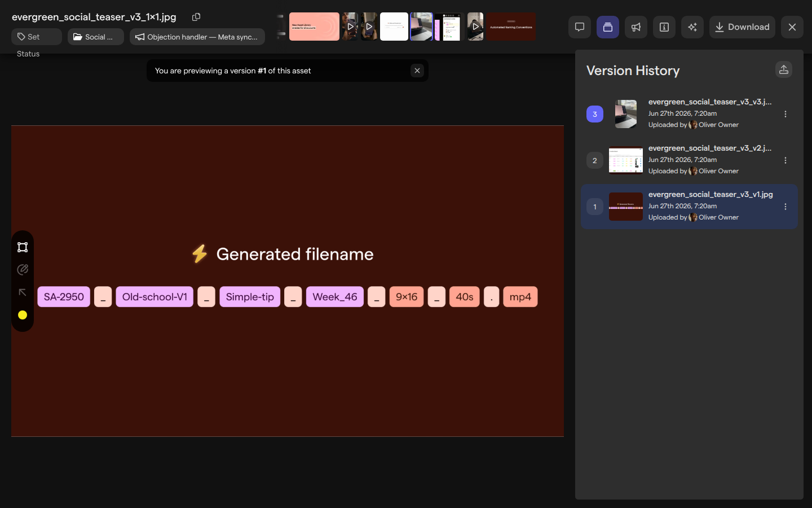812x508 pixels.
Task: Dismiss the version preview notice
Action: [x=417, y=71]
